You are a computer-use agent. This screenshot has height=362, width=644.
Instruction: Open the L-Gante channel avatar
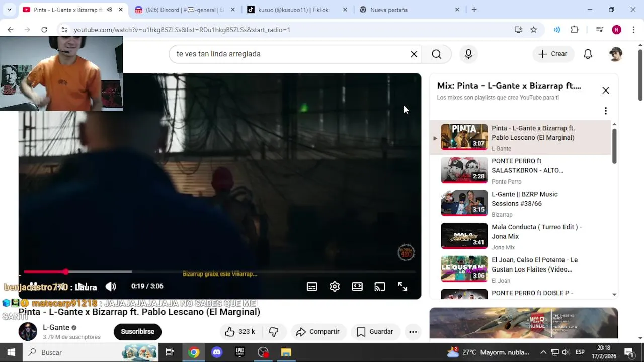pyautogui.click(x=28, y=332)
